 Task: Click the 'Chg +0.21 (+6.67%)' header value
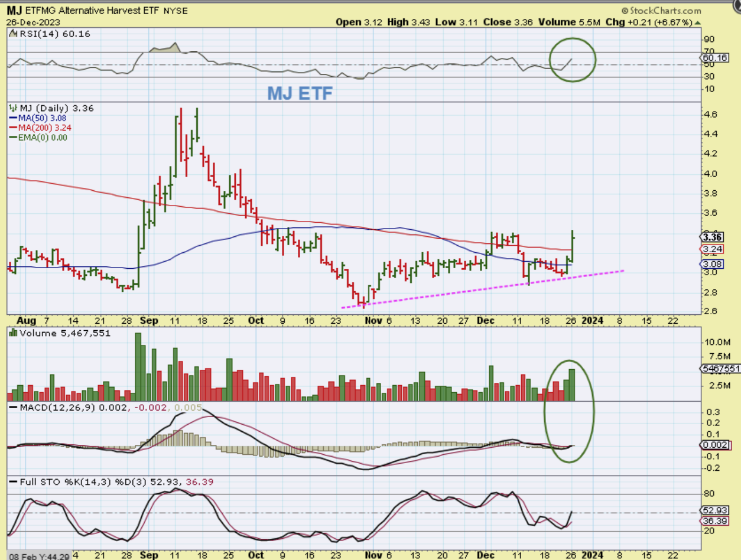click(x=648, y=22)
